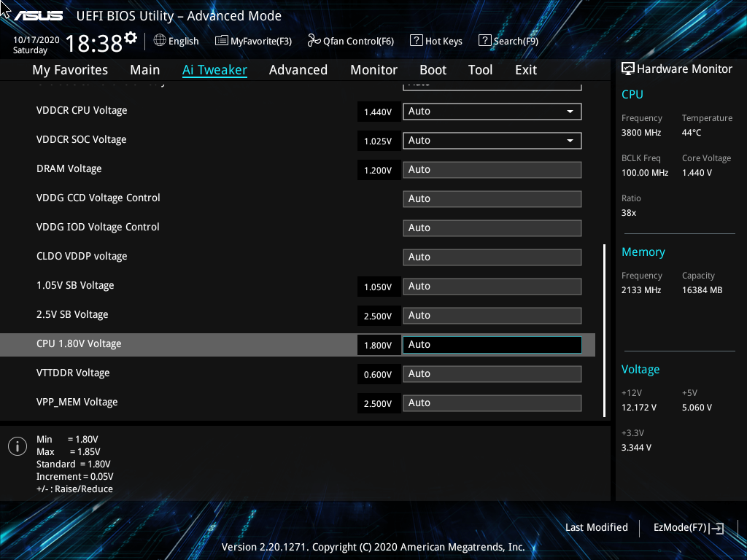Click the 1.05V SB Voltage field
747x560 pixels.
point(492,287)
